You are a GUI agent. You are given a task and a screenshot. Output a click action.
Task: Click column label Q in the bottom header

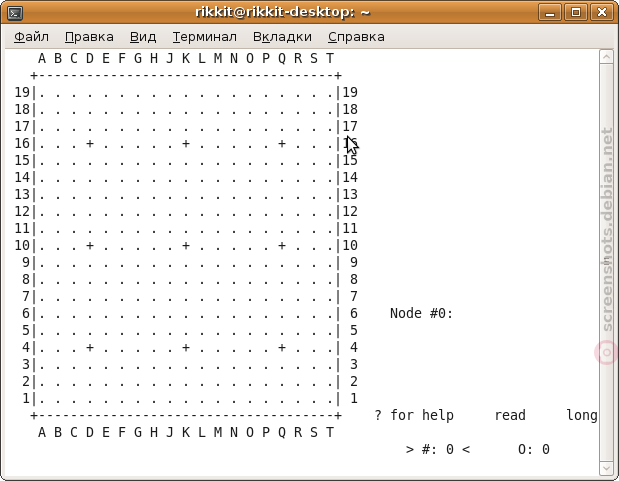click(x=282, y=433)
